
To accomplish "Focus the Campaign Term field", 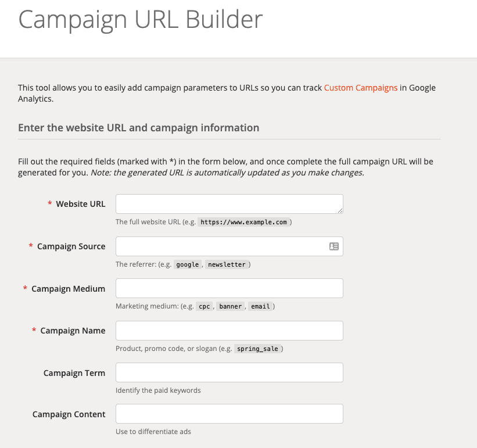I will click(229, 372).
